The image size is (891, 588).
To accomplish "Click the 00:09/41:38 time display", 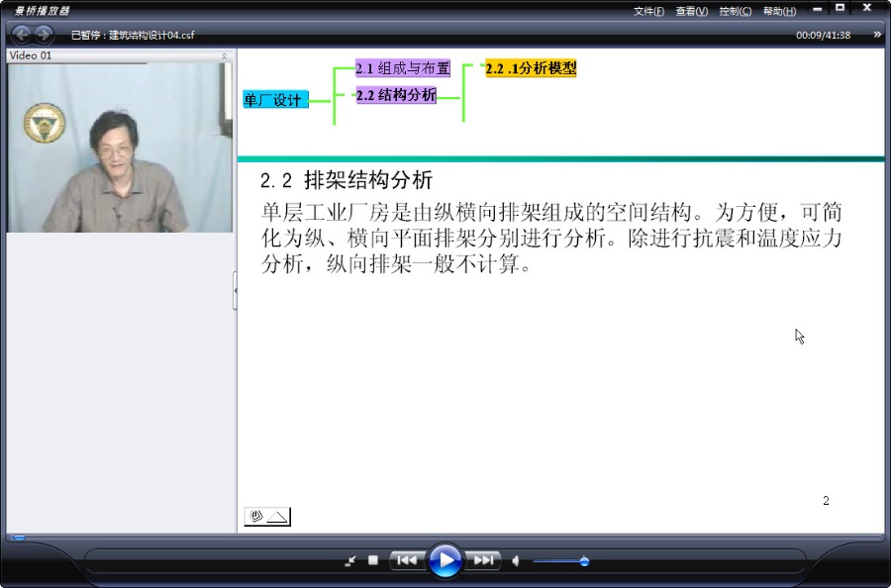I will [x=823, y=36].
